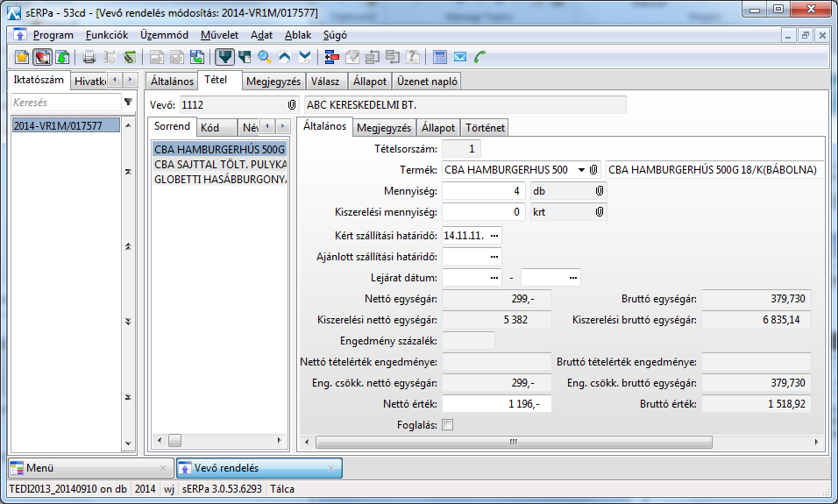The width and height of the screenshot is (838, 504).
Task: Click the green phone handset icon
Action: 480,57
